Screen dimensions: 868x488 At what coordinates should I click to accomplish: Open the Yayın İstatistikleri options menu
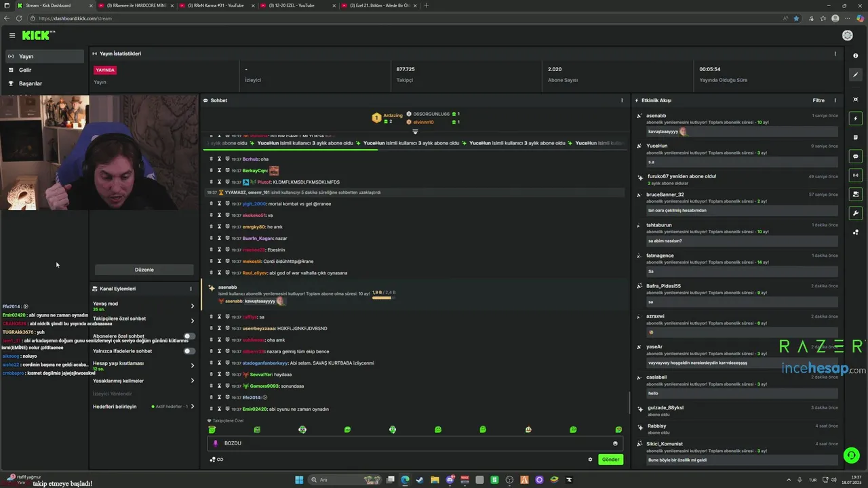835,54
